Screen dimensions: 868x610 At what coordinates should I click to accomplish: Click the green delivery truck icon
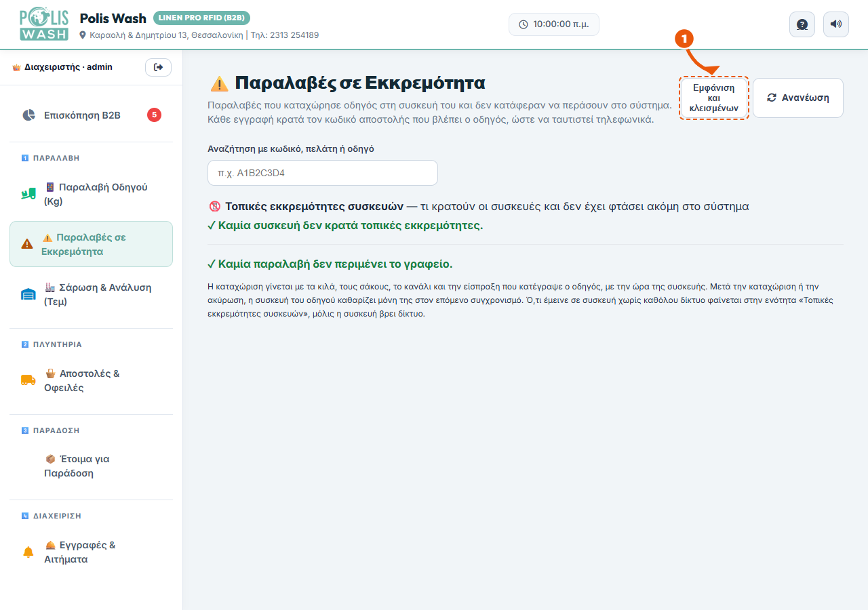[28, 195]
